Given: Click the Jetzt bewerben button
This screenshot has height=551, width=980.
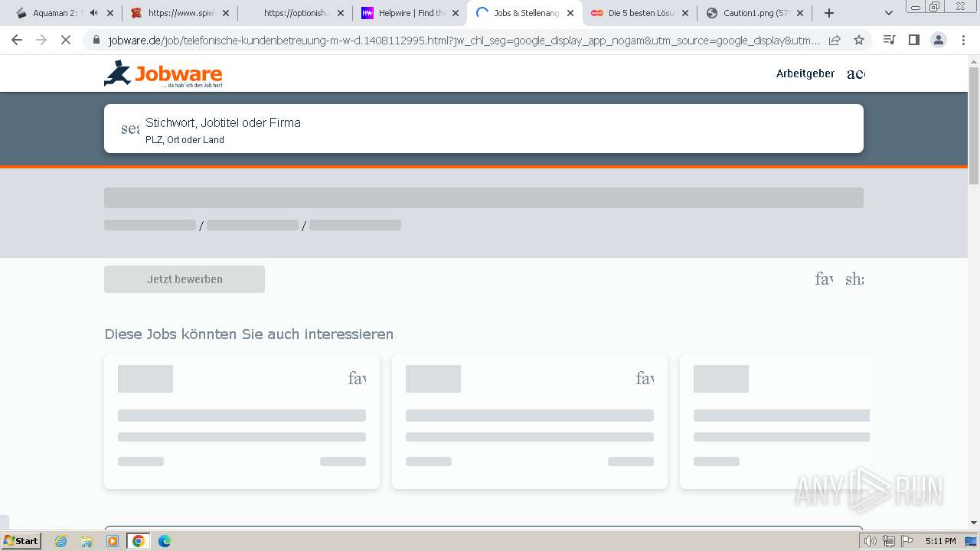Looking at the screenshot, I should click(185, 279).
